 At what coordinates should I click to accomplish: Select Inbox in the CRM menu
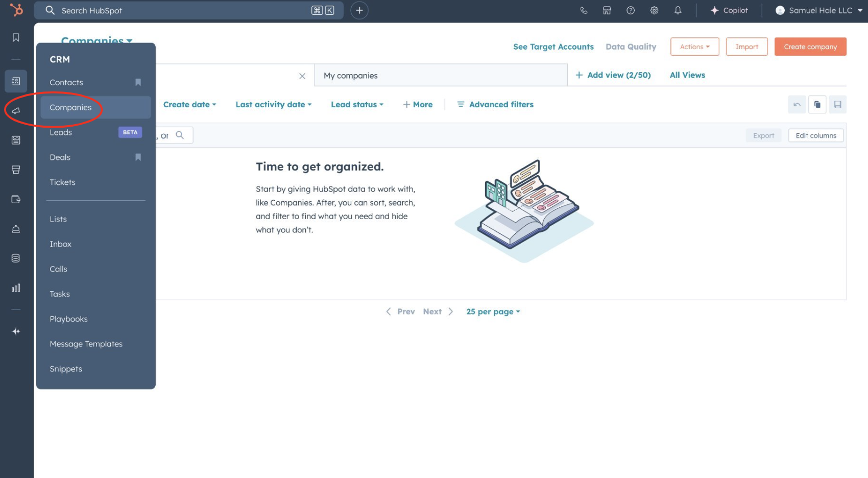[60, 244]
